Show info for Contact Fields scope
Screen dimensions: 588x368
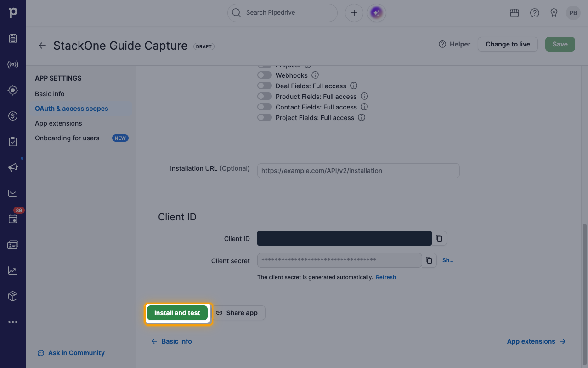[x=364, y=107]
